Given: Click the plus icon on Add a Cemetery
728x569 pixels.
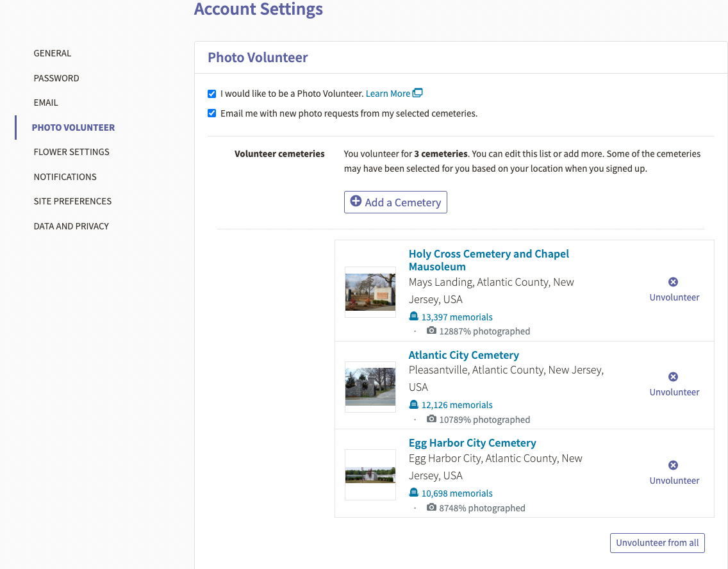Looking at the screenshot, I should (x=356, y=201).
